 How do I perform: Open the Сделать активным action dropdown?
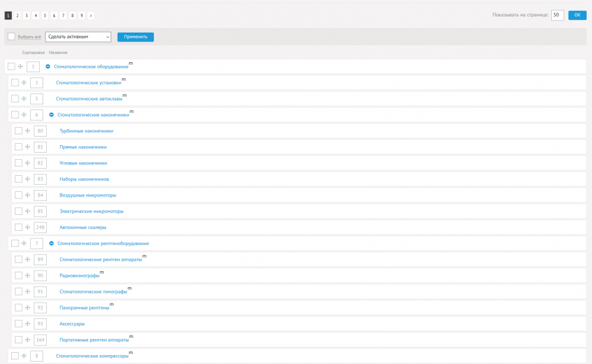coord(78,37)
